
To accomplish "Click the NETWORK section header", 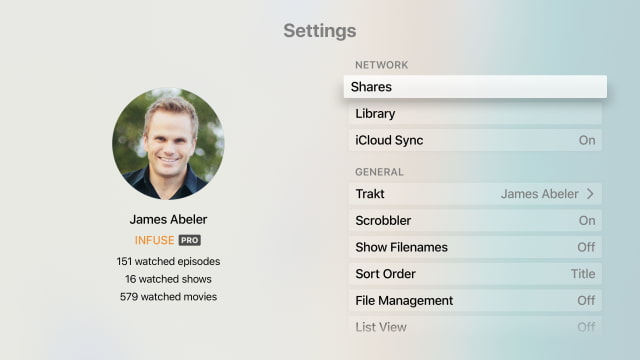I will 382,65.
